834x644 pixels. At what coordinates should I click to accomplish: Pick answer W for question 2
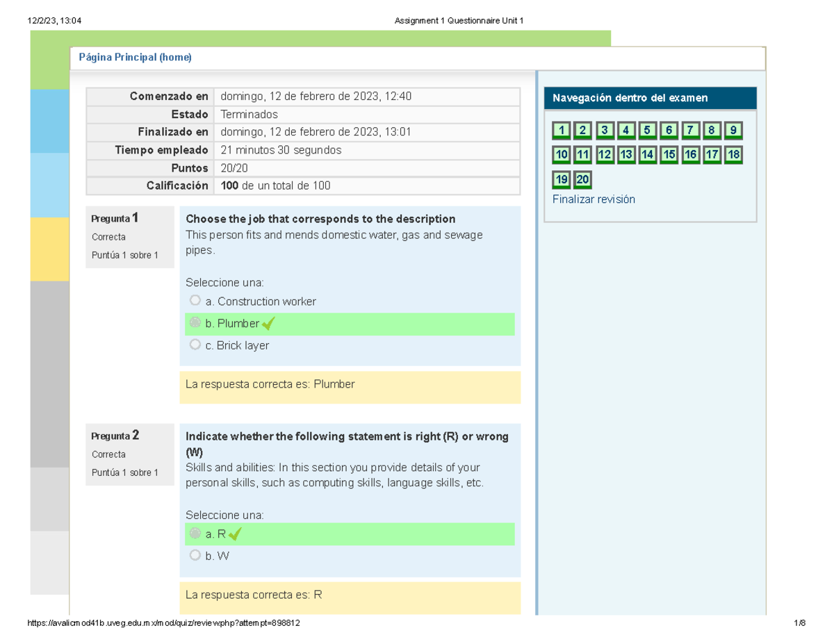(195, 555)
